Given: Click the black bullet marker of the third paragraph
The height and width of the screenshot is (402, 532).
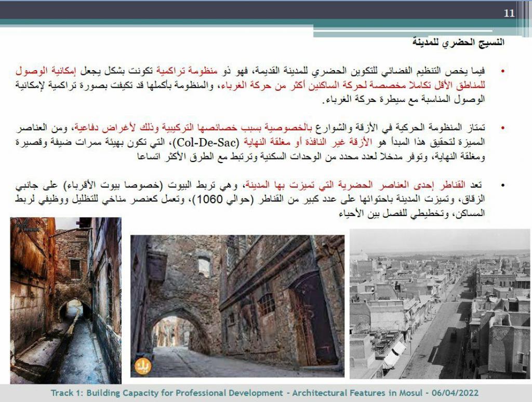Looking at the screenshot, I should (502, 185).
